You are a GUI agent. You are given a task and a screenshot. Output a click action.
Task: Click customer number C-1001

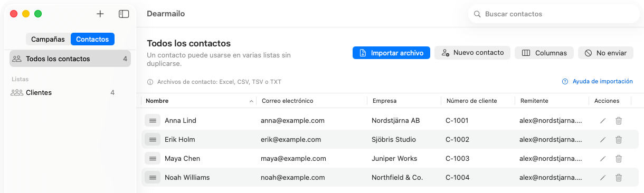(457, 120)
